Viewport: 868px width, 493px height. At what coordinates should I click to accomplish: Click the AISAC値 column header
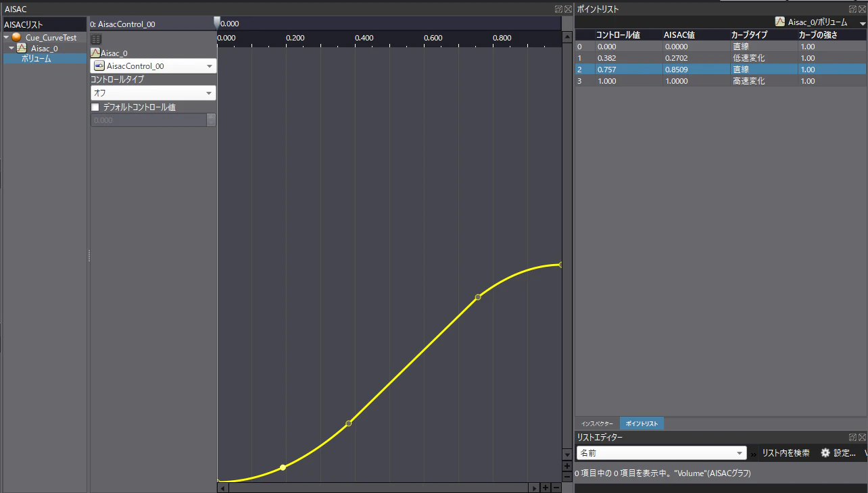click(696, 34)
